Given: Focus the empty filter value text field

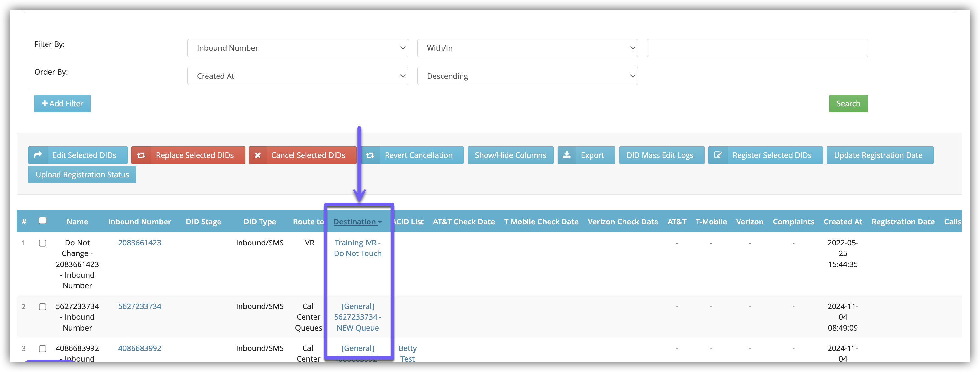Looking at the screenshot, I should [757, 48].
